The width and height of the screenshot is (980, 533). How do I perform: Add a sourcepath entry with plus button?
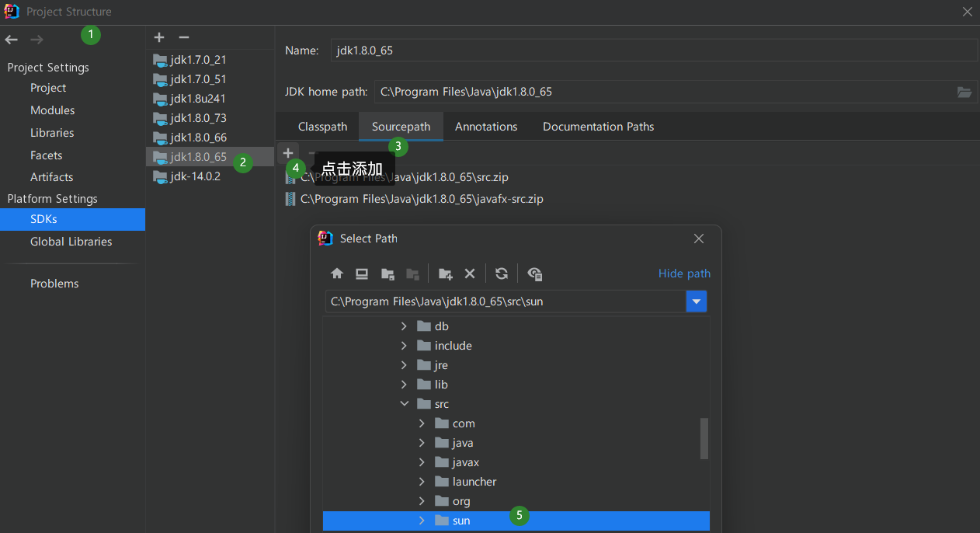(x=288, y=153)
